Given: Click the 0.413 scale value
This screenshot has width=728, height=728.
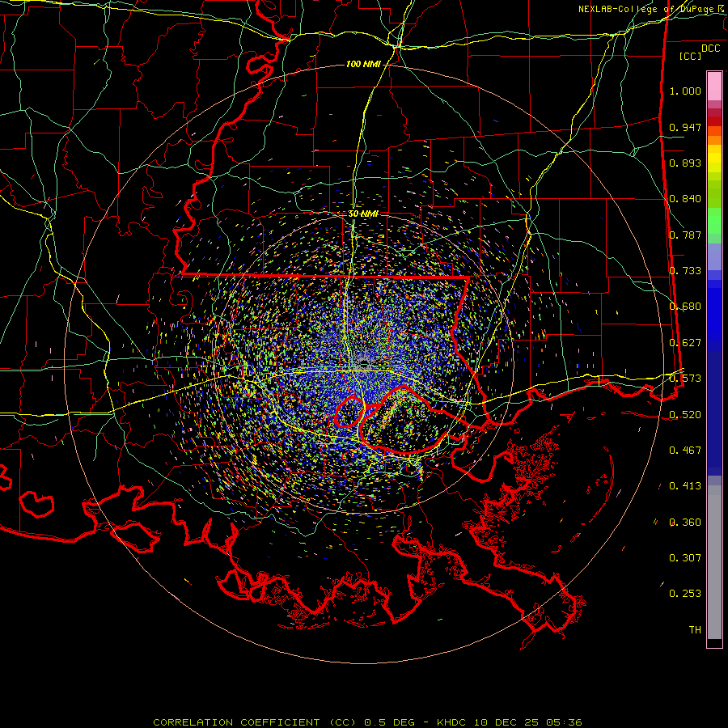Looking at the screenshot, I should pos(685,486).
